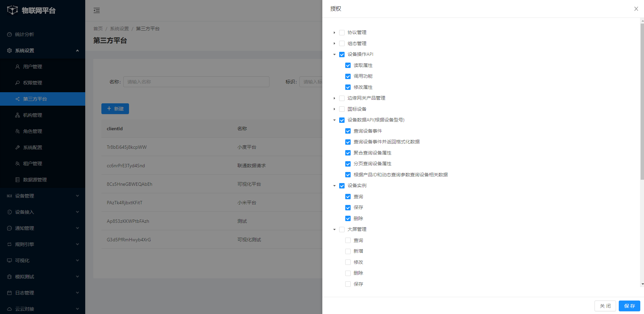Click the 可视化 monitor icon

click(x=9, y=260)
